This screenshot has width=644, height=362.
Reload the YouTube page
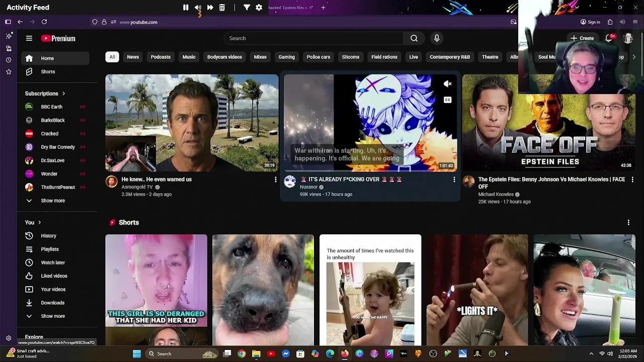pos(44,22)
